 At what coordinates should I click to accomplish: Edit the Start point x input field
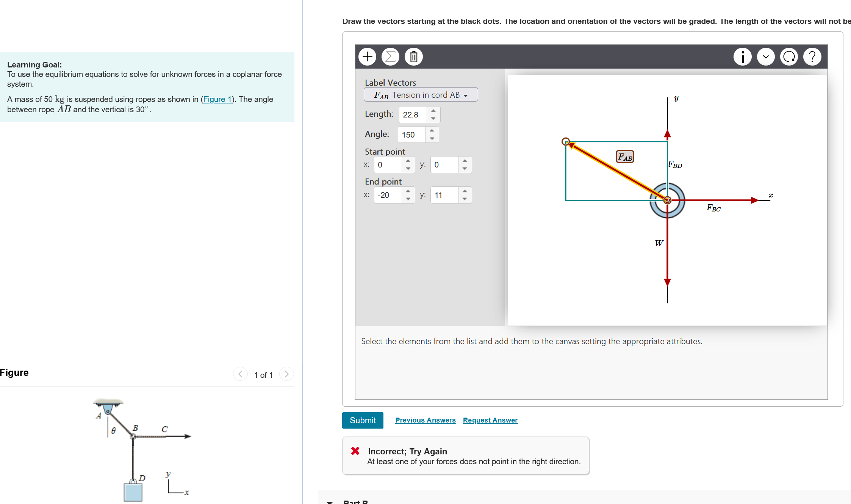(388, 164)
